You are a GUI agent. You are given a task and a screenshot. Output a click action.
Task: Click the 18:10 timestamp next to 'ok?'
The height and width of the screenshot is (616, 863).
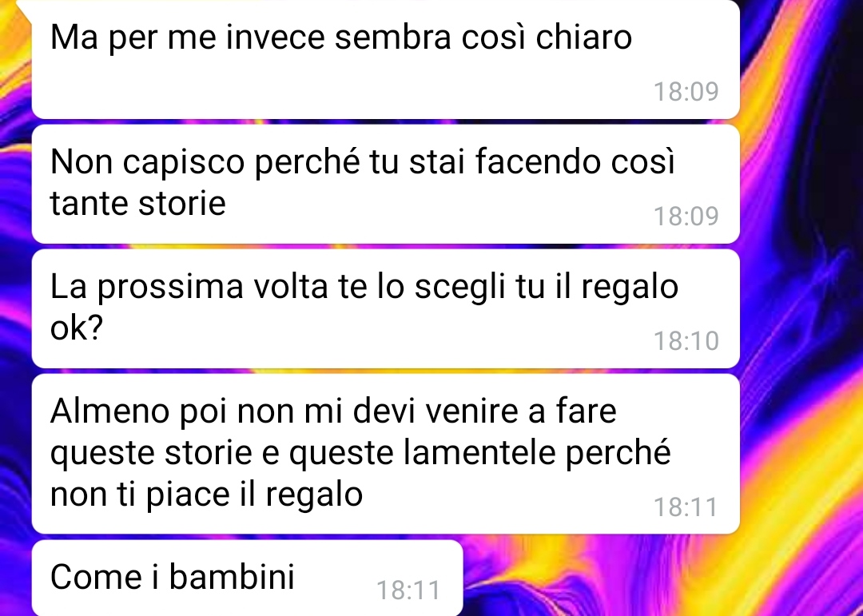(x=686, y=340)
